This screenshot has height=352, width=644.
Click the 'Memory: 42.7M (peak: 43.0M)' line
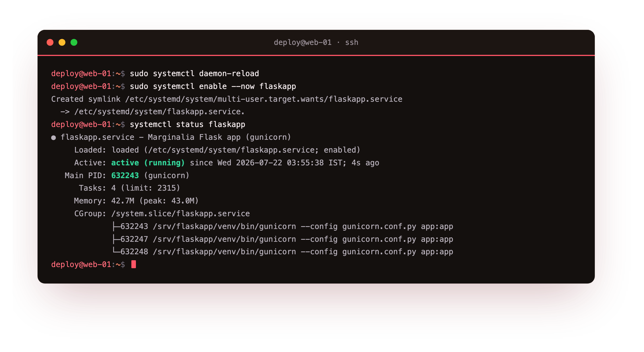136,201
